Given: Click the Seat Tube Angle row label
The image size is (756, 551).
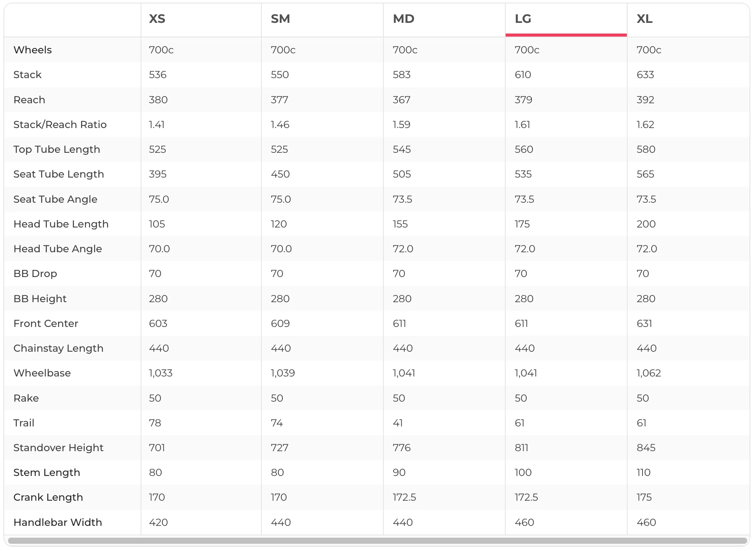Looking at the screenshot, I should (55, 199).
